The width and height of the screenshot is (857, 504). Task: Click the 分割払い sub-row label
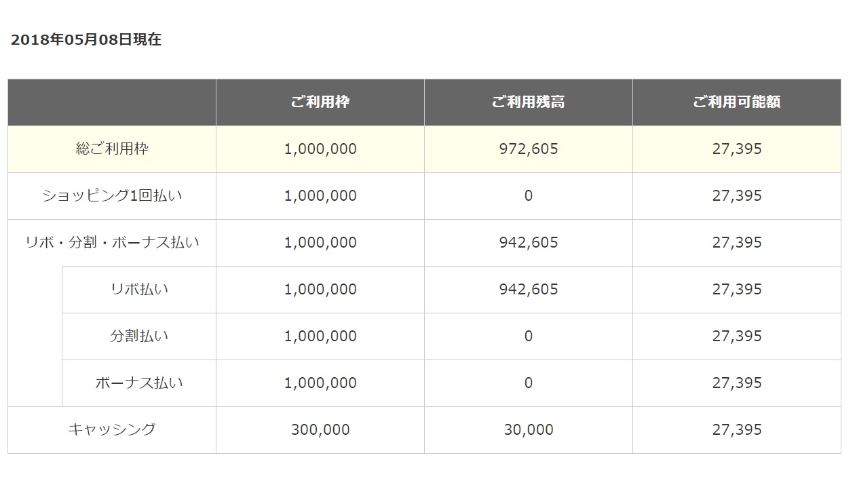coord(139,336)
